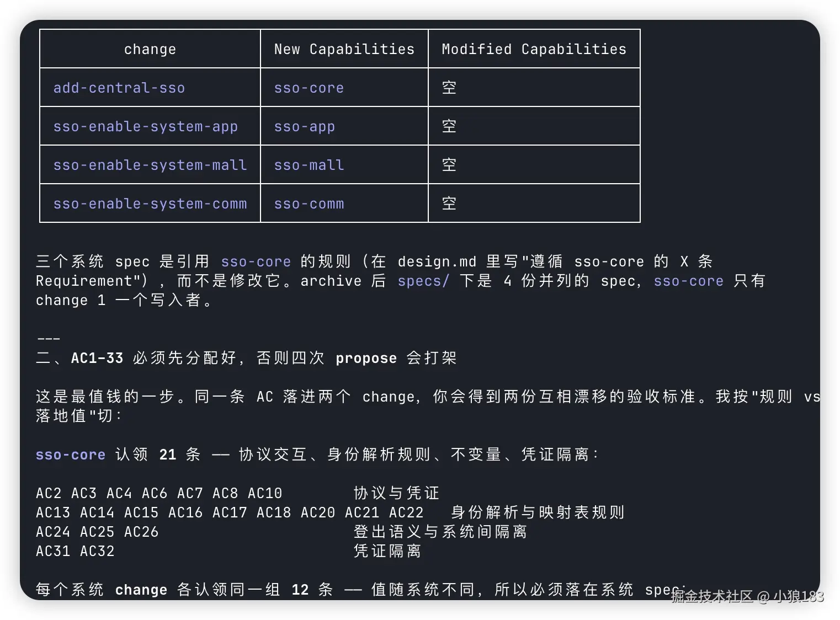Click bold sso-core before '认领 21 条'
The width and height of the screenshot is (840, 620).
coord(71,455)
